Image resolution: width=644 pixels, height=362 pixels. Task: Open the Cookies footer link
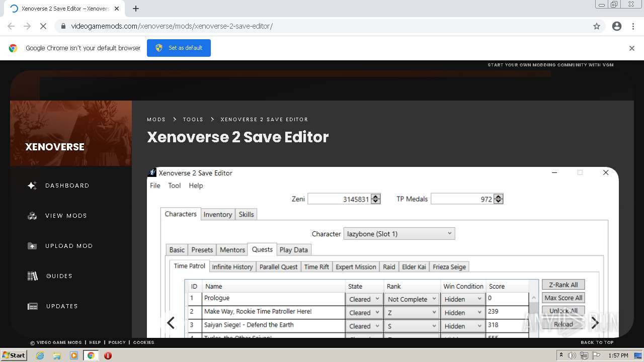point(144,342)
